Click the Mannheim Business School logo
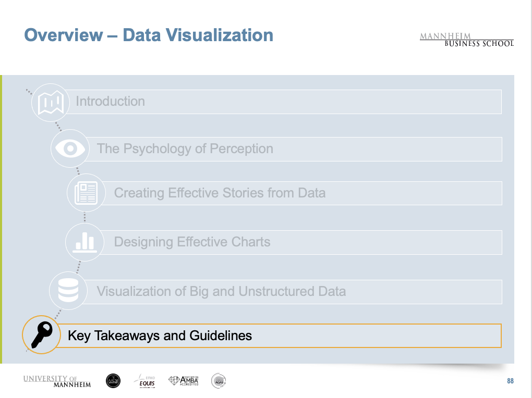The height and width of the screenshot is (398, 532). (466, 40)
